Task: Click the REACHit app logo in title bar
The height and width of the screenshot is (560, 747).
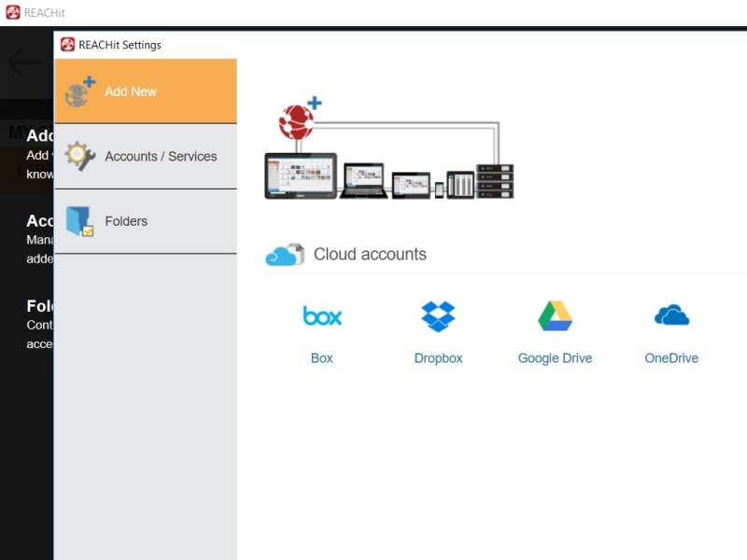Action: pyautogui.click(x=13, y=12)
